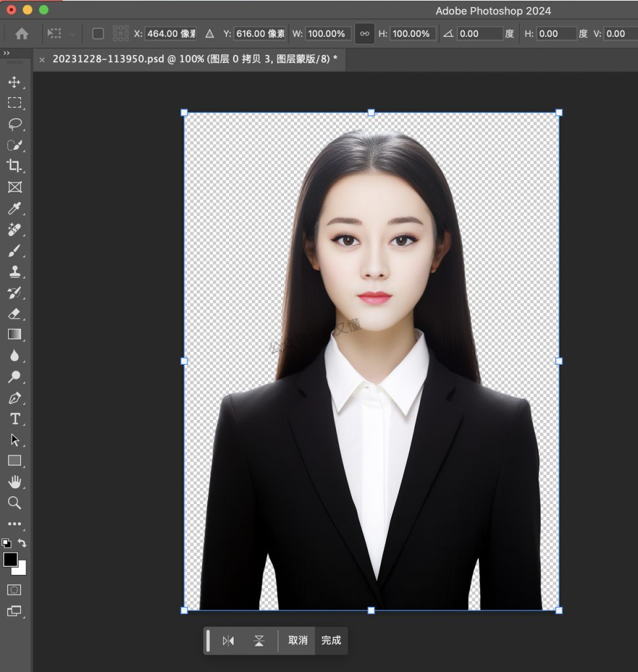Select the Eyedropper tool
Image resolution: width=638 pixels, height=672 pixels.
pyautogui.click(x=14, y=209)
